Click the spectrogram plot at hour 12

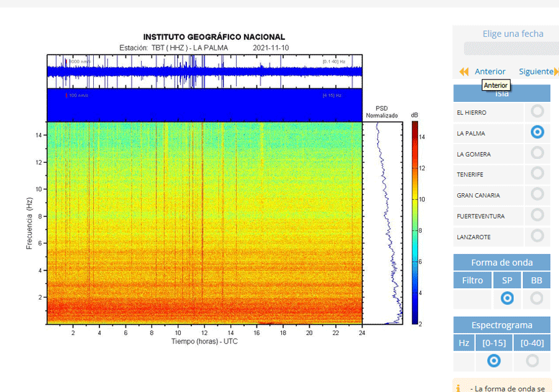click(204, 222)
